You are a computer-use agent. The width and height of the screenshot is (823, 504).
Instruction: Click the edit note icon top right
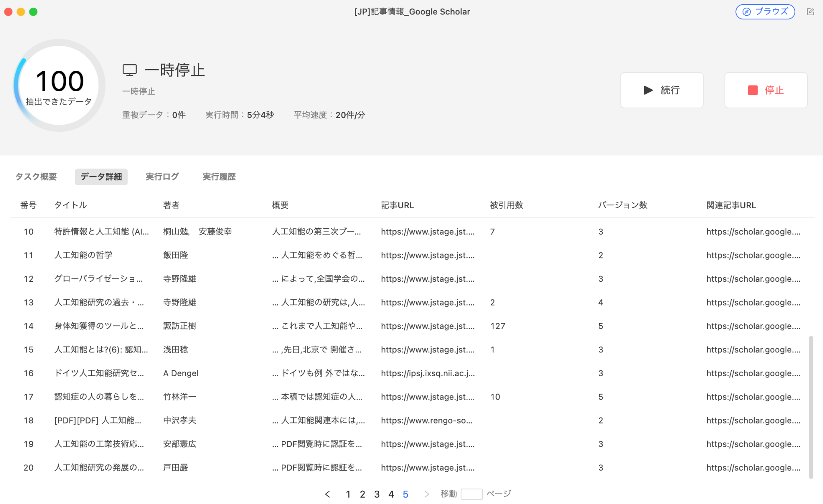pyautogui.click(x=810, y=12)
